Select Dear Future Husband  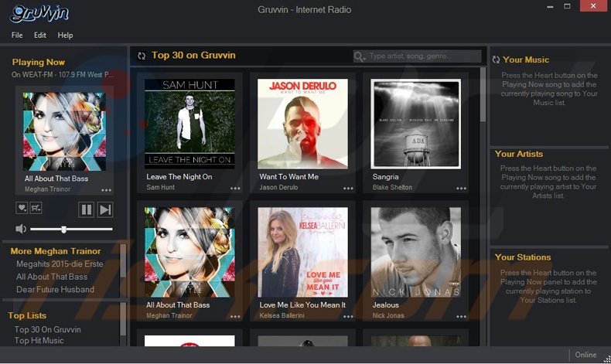[56, 290]
